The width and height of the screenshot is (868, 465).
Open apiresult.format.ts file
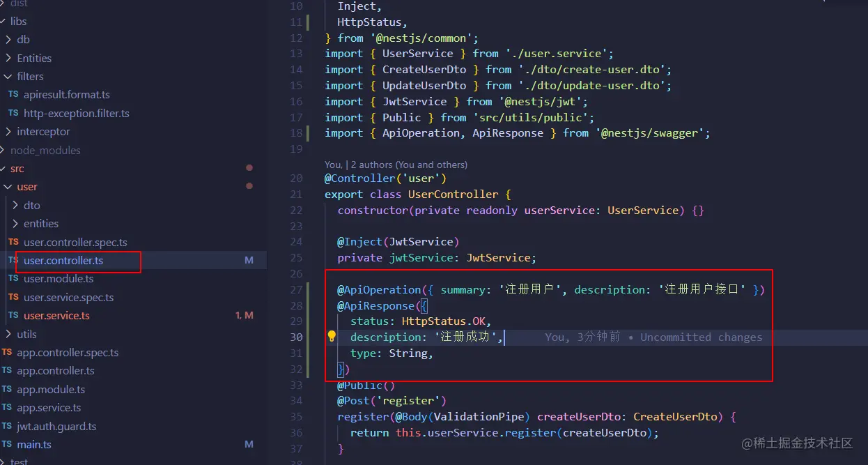pyautogui.click(x=67, y=95)
